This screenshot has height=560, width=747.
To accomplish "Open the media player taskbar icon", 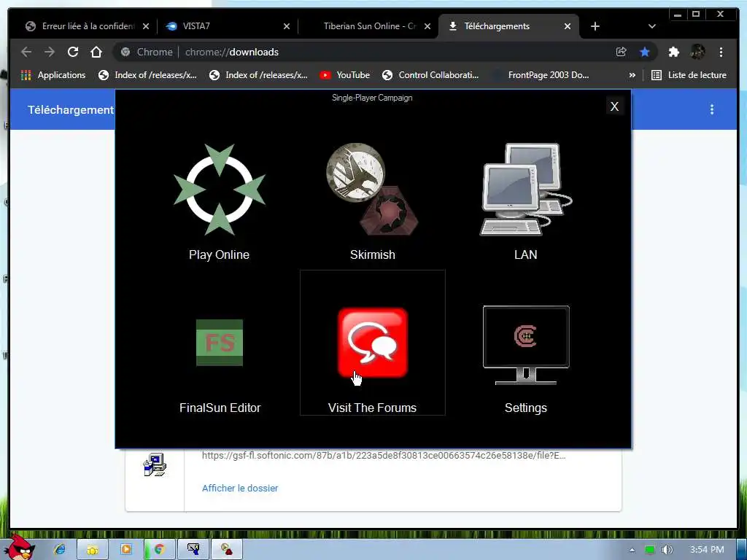I will pyautogui.click(x=125, y=550).
